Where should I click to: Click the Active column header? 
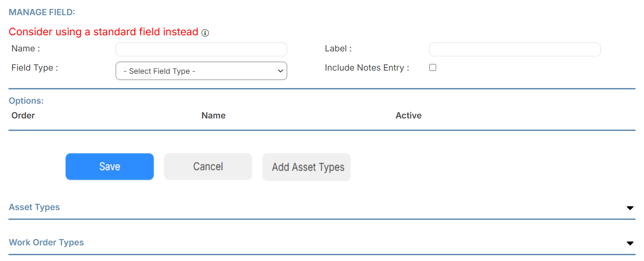point(408,115)
